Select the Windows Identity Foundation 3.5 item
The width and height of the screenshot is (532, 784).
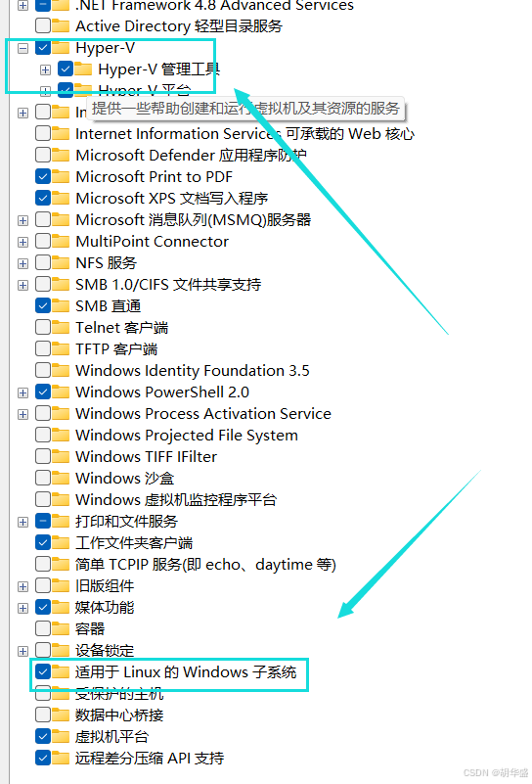click(x=193, y=371)
